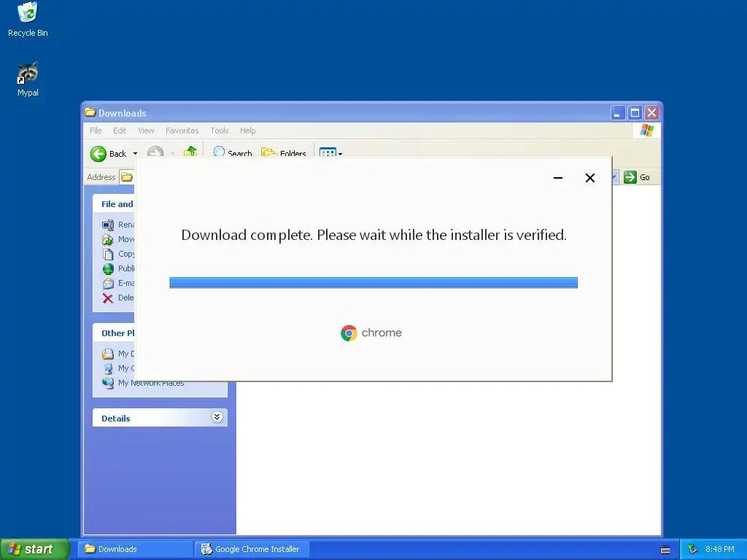Open the Recycle Bin desktop icon
The image size is (747, 560).
pyautogui.click(x=28, y=20)
